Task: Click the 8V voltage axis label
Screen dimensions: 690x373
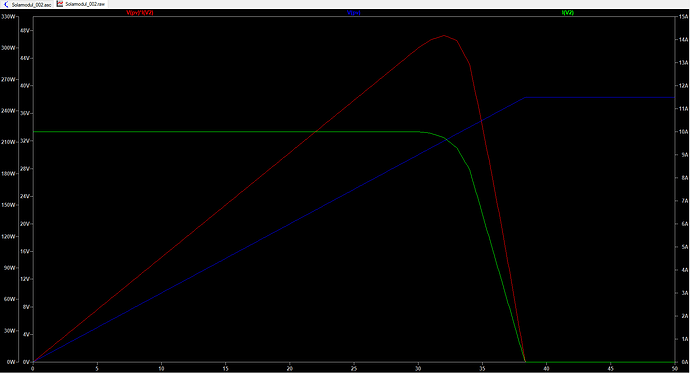Action: 26,307
